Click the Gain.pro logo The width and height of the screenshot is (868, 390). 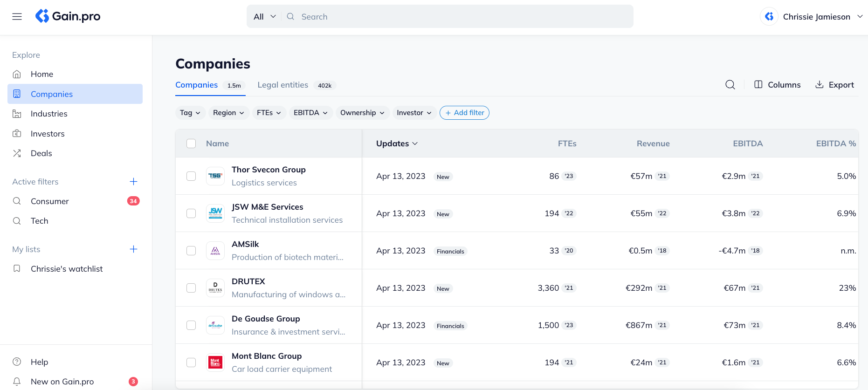click(x=68, y=16)
